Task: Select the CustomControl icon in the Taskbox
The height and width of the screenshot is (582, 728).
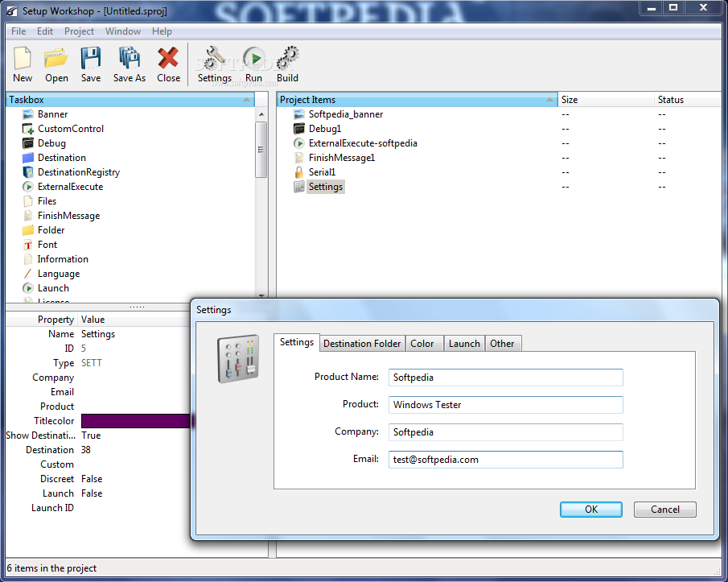Action: click(28, 129)
